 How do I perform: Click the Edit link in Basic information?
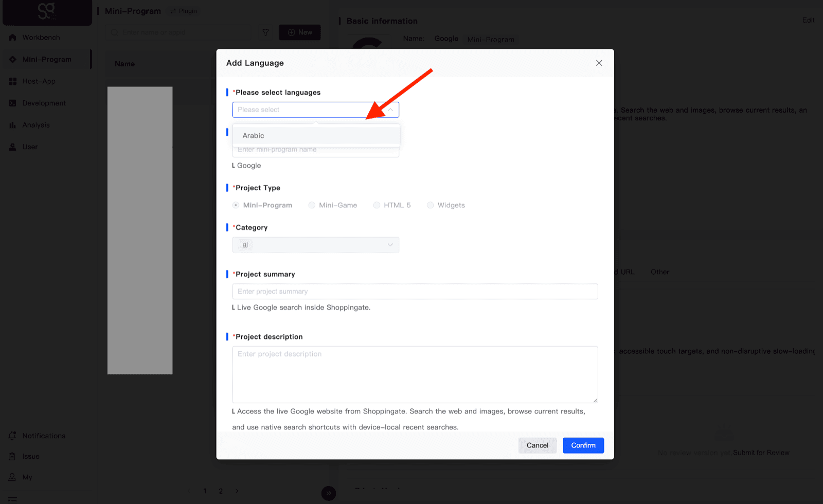click(x=808, y=20)
